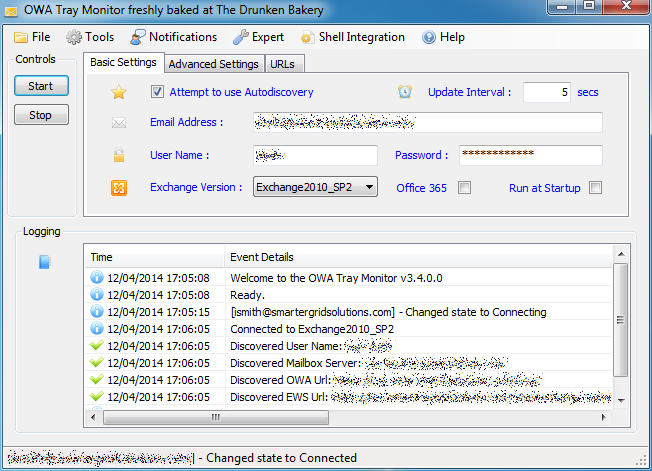
Task: Open the Exchange Version dropdown
Action: [315, 187]
